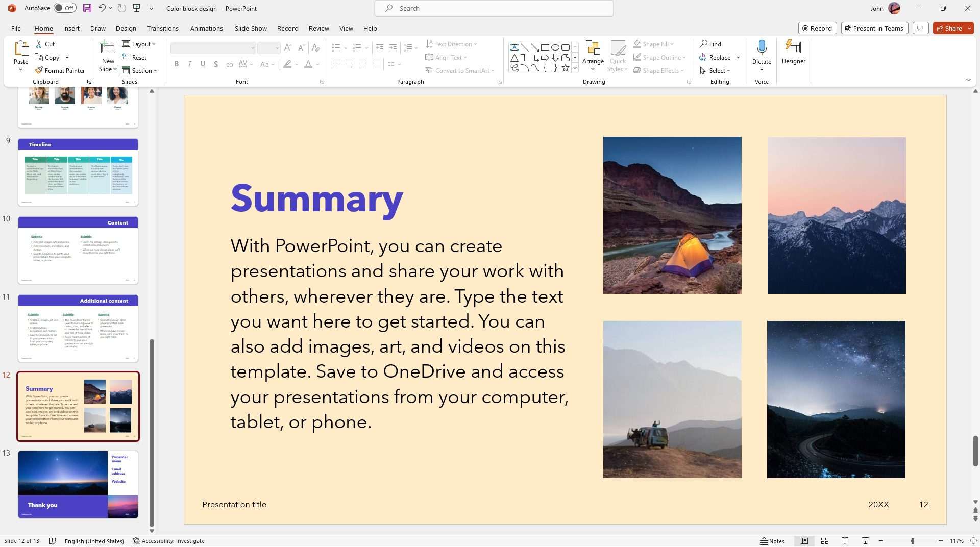The height and width of the screenshot is (547, 980).
Task: Click the Share button
Action: coord(949,28)
